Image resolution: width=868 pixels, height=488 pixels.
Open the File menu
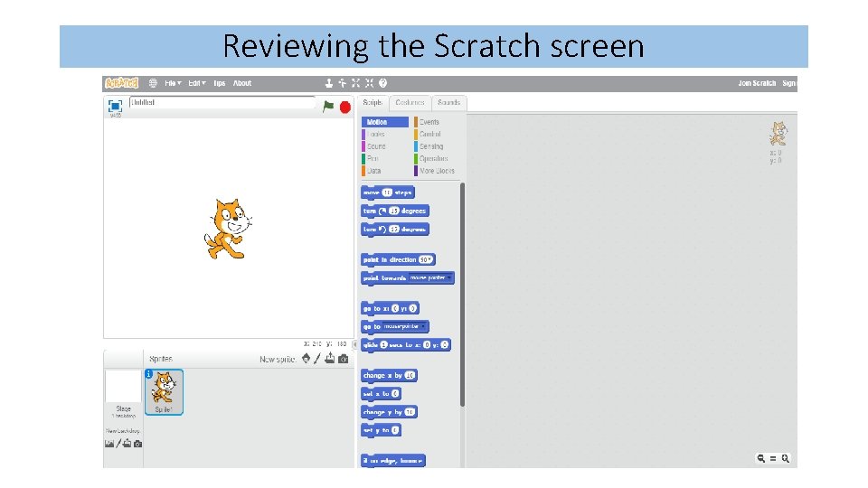click(173, 83)
